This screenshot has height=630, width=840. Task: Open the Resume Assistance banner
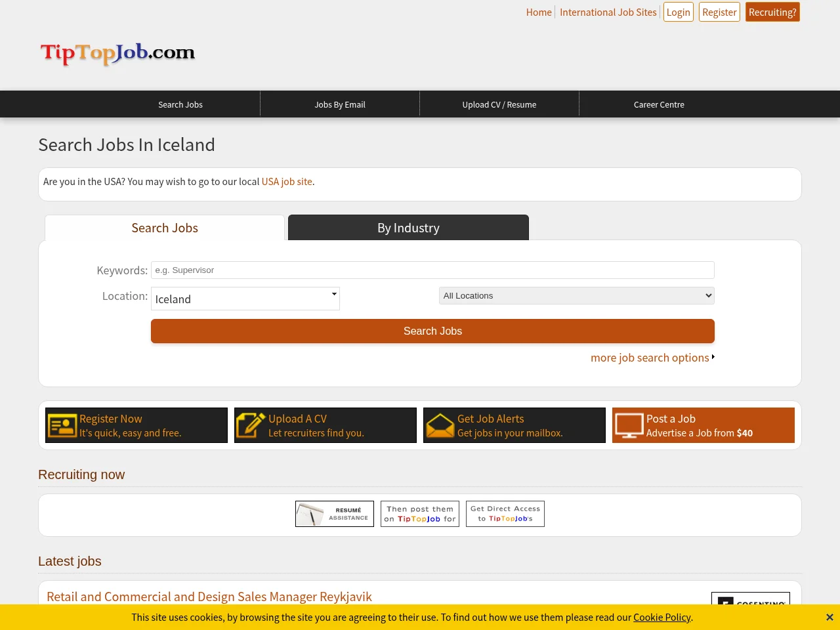coord(335,514)
